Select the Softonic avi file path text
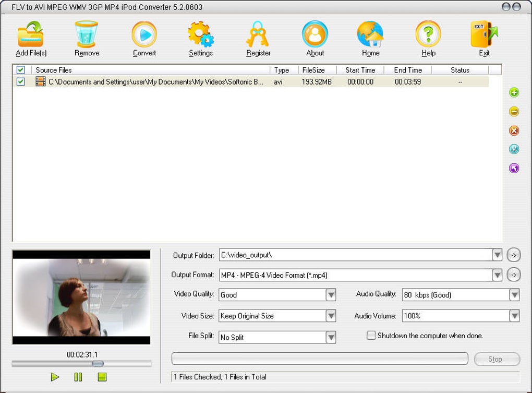This screenshot has height=393, width=532. click(156, 82)
